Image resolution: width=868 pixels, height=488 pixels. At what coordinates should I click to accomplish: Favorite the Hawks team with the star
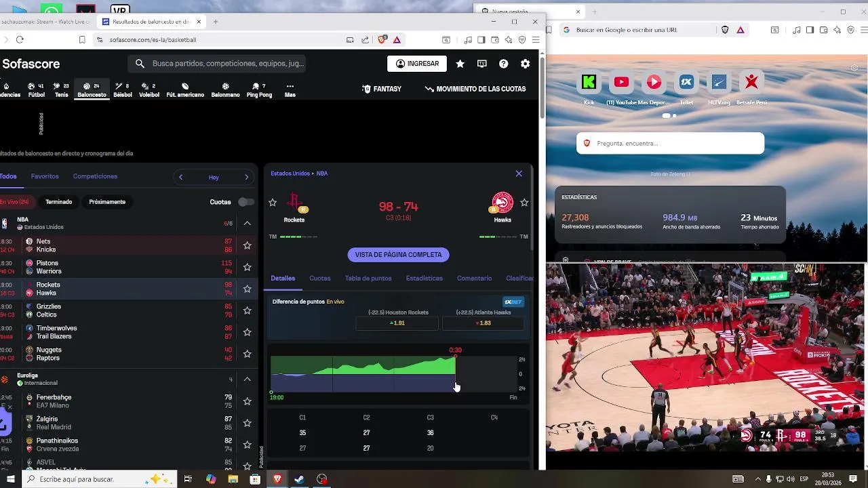[x=524, y=203]
